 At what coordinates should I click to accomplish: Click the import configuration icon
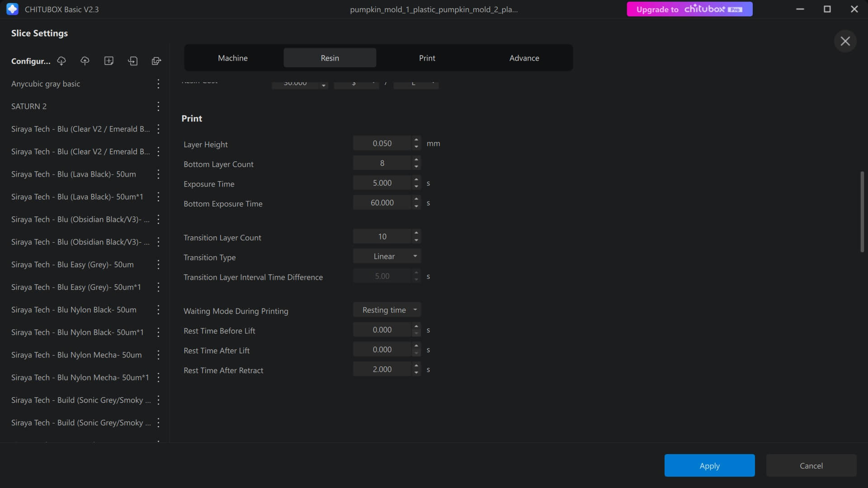(132, 61)
